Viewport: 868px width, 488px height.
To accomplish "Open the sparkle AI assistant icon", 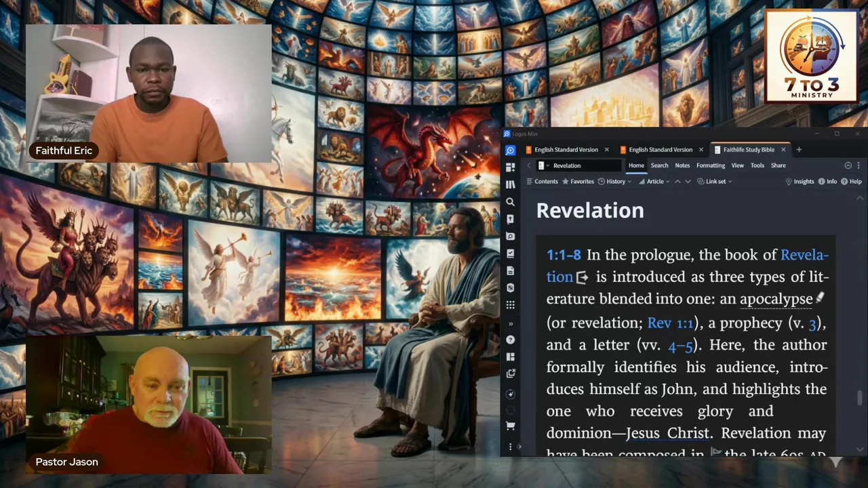I will pos(511,394).
